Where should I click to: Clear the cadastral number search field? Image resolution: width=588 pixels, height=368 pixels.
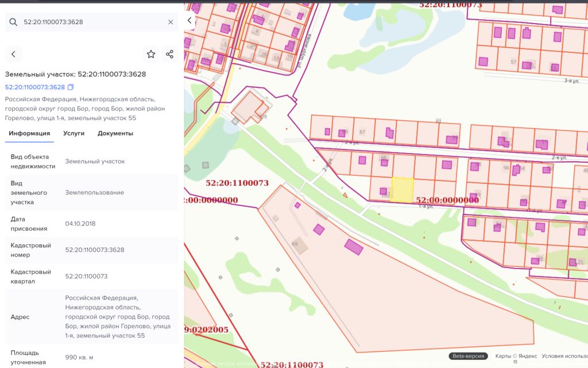[x=171, y=22]
